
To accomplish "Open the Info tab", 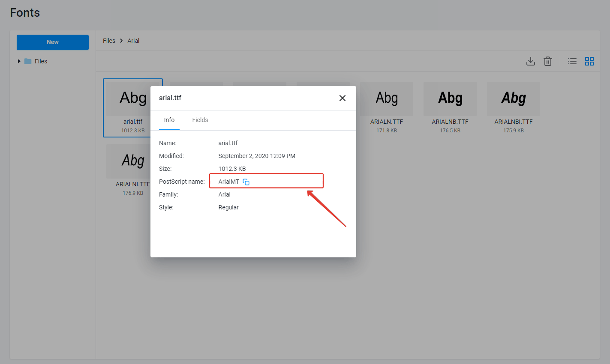I will pyautogui.click(x=169, y=120).
